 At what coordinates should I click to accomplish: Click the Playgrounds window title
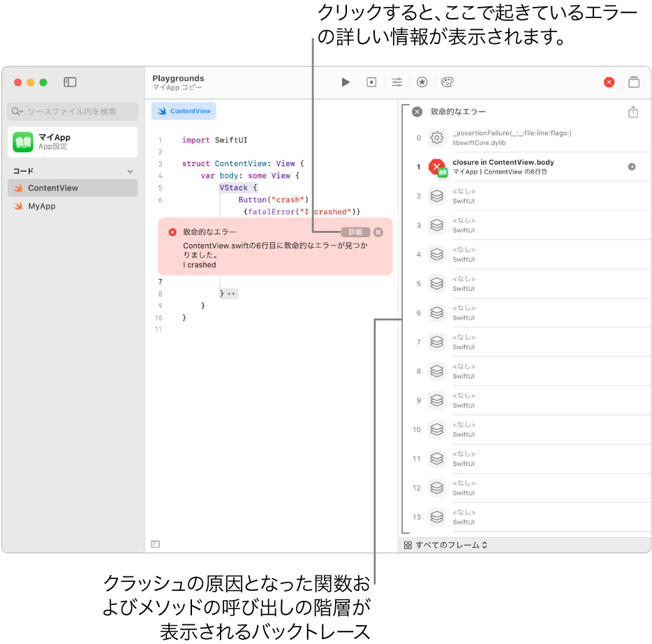pyautogui.click(x=178, y=78)
